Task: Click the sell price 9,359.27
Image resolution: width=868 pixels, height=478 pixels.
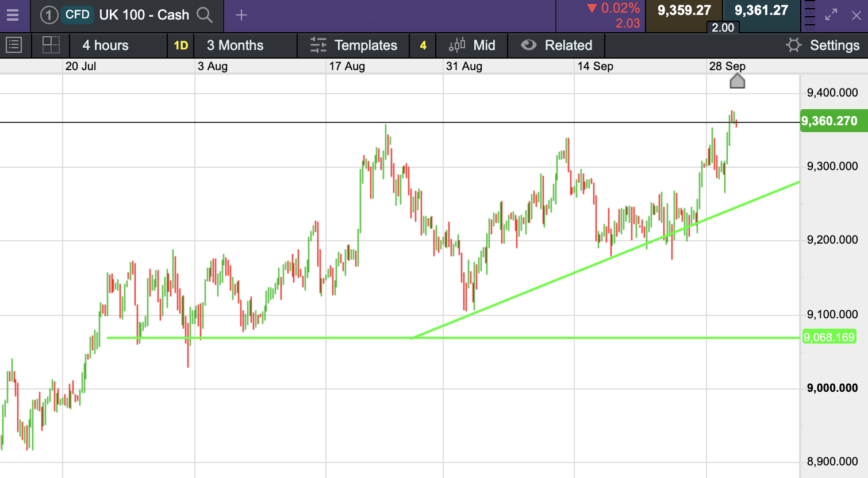Action: [x=684, y=10]
